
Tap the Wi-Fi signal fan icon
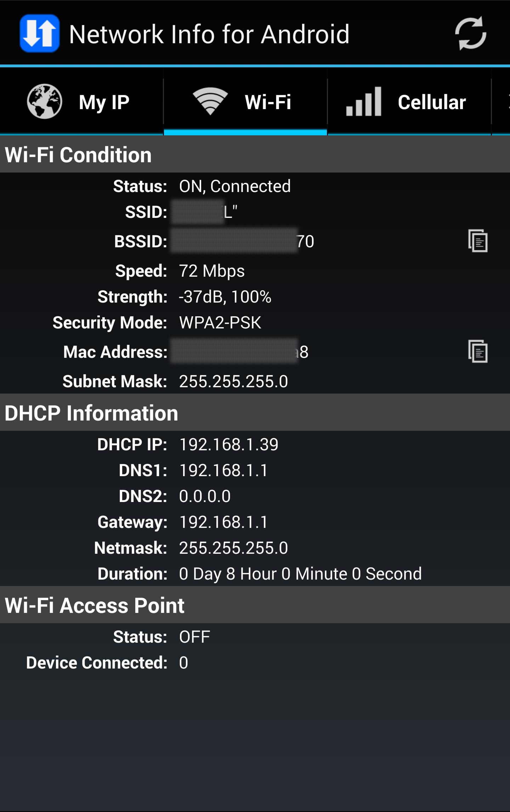point(210,101)
